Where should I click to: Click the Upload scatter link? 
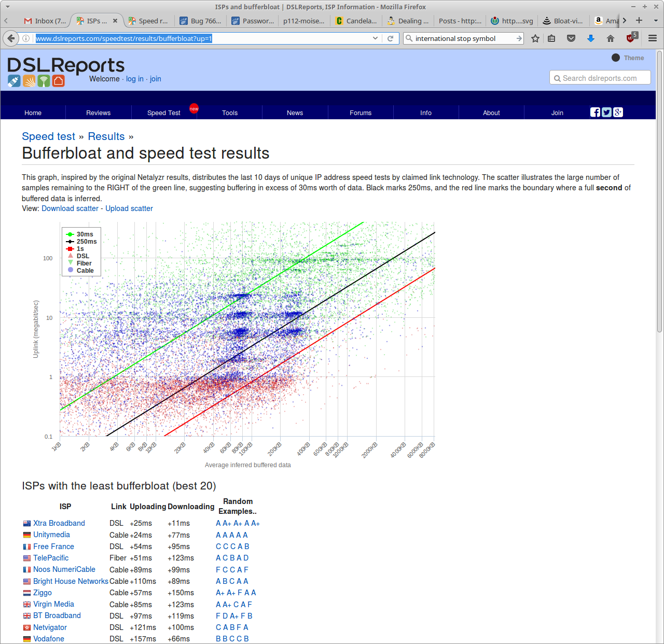[x=129, y=208]
